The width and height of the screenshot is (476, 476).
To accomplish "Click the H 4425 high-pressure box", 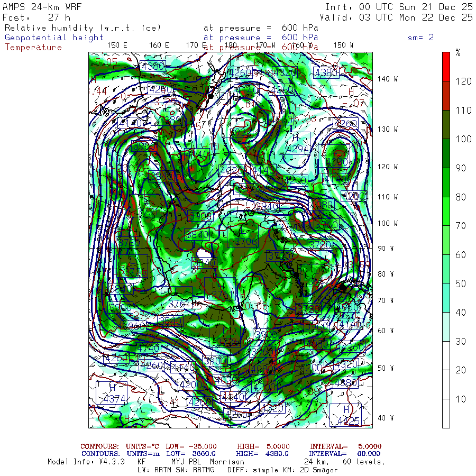I will pos(346,415).
